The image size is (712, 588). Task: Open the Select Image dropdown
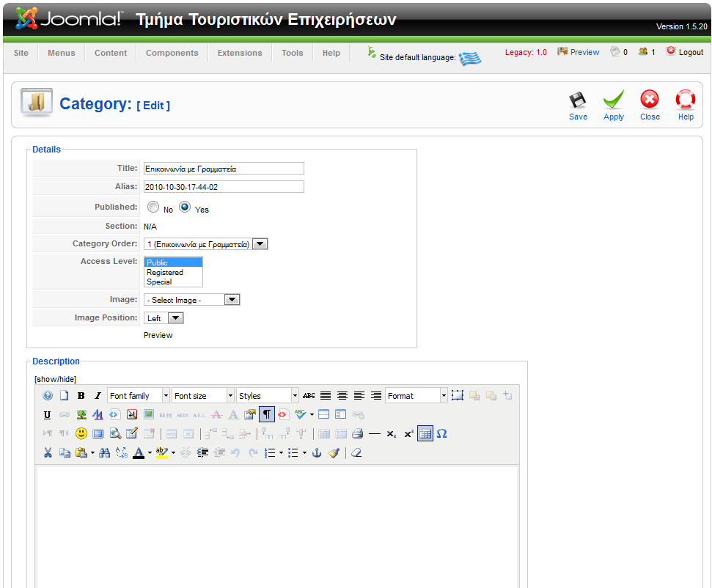point(191,300)
